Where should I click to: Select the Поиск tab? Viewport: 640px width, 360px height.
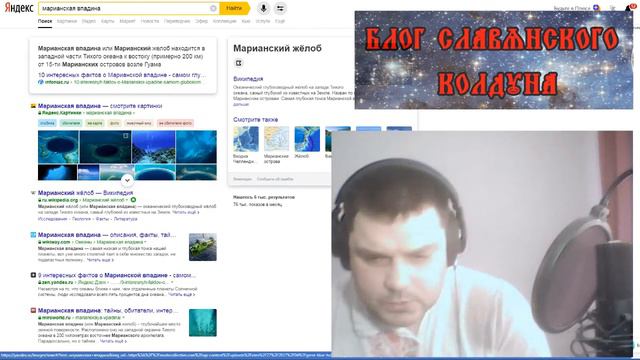click(45, 21)
